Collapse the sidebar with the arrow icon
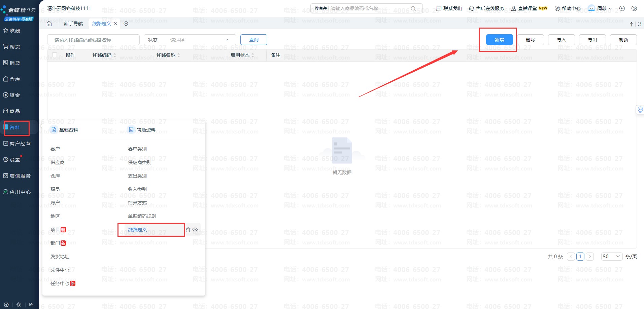The width and height of the screenshot is (644, 309). [x=31, y=305]
